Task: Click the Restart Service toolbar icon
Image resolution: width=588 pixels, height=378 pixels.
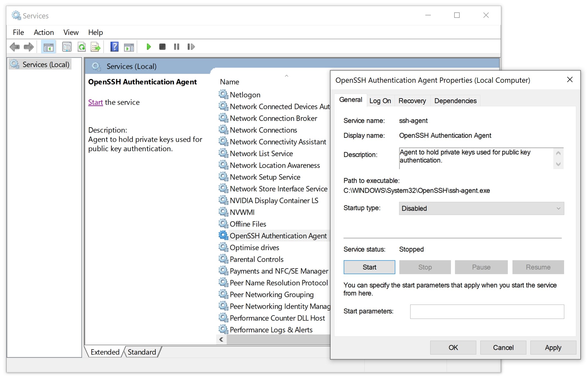Action: [191, 47]
